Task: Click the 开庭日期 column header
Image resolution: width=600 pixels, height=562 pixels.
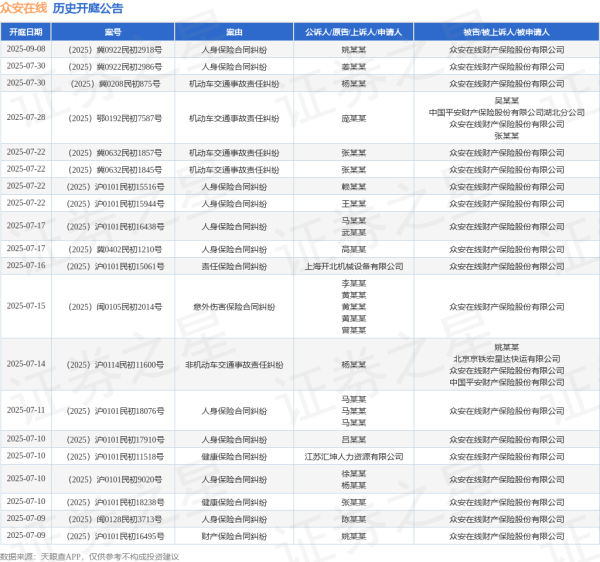Action: coord(26,33)
